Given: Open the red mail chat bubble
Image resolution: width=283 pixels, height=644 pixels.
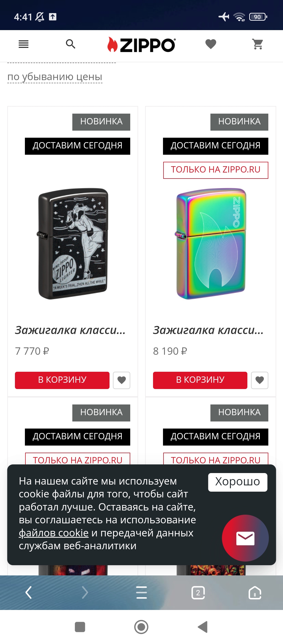Looking at the screenshot, I should (245, 538).
